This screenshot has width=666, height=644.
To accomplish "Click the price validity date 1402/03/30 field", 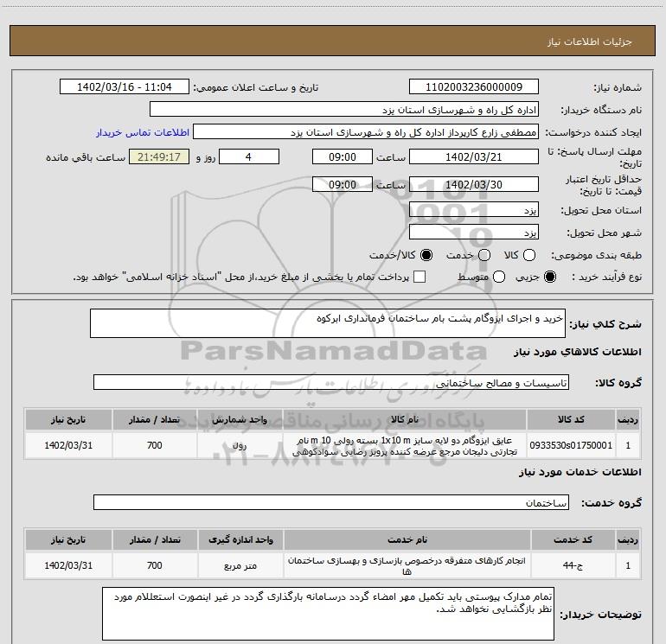I will point(474,184).
